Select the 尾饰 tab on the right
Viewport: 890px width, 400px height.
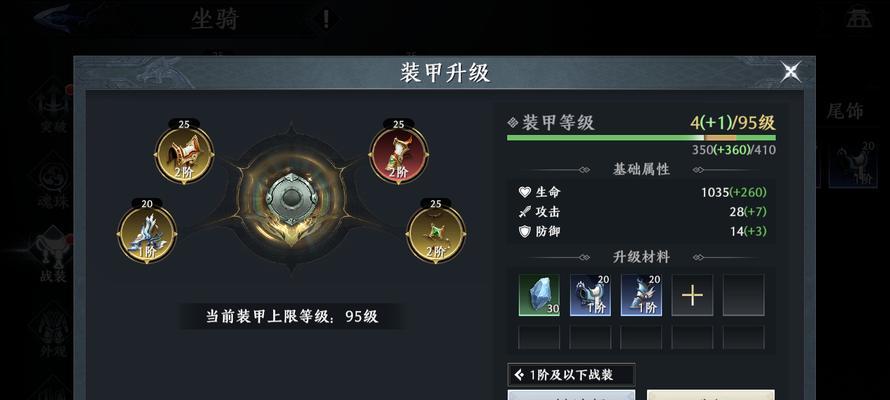click(845, 111)
